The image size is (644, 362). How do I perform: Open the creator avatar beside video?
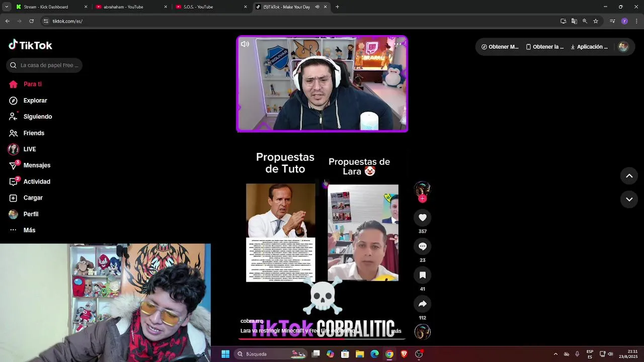pyautogui.click(x=423, y=189)
